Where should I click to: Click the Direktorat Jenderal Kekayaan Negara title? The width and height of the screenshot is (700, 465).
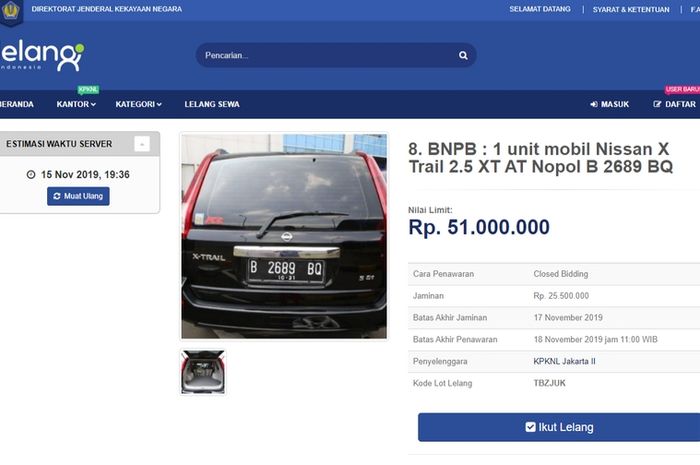tap(107, 9)
